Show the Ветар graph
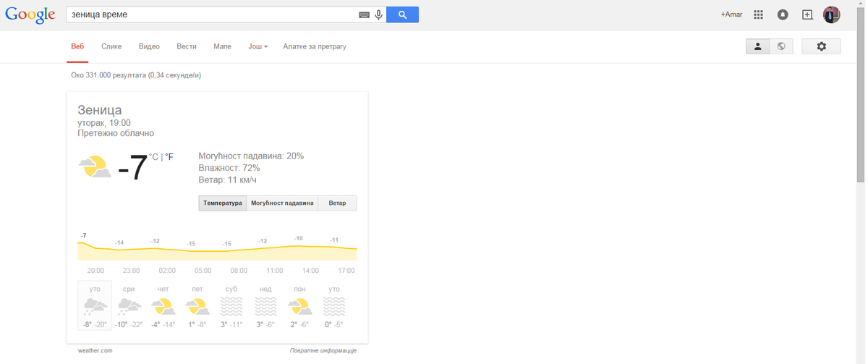This screenshot has width=868, height=364. (337, 203)
